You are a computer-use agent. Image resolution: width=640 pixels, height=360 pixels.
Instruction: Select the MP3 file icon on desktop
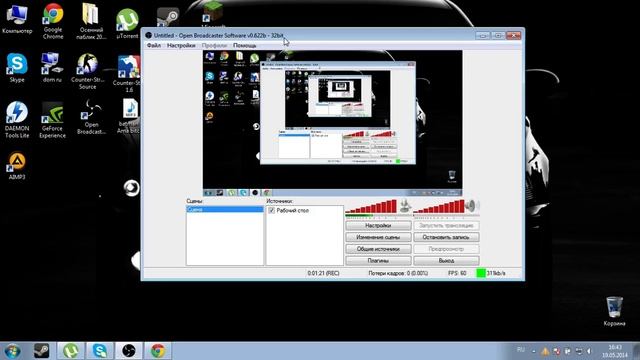click(x=130, y=116)
